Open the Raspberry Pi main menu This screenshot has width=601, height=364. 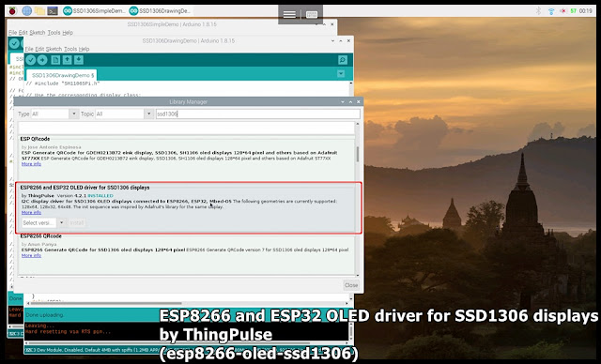point(12,10)
